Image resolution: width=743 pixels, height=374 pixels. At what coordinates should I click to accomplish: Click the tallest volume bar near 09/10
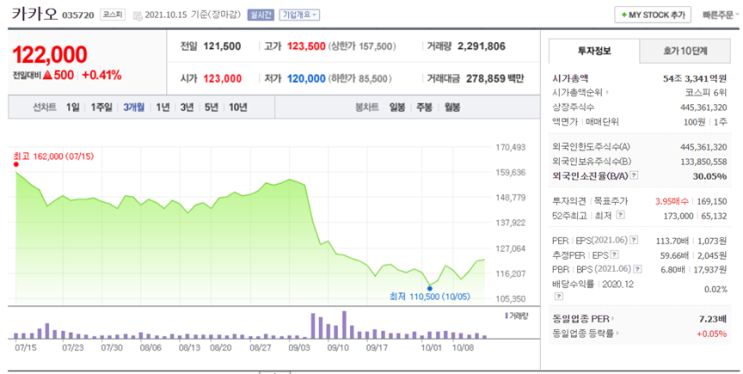tap(344, 325)
